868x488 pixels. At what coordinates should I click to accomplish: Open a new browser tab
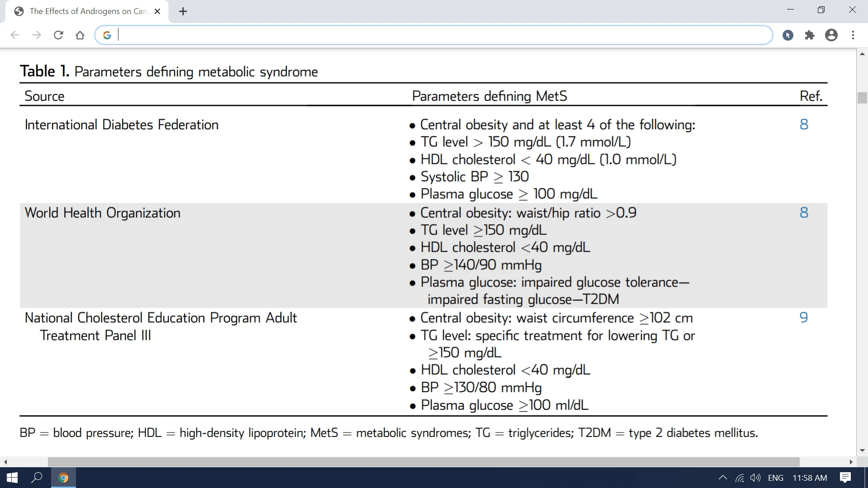(x=183, y=12)
